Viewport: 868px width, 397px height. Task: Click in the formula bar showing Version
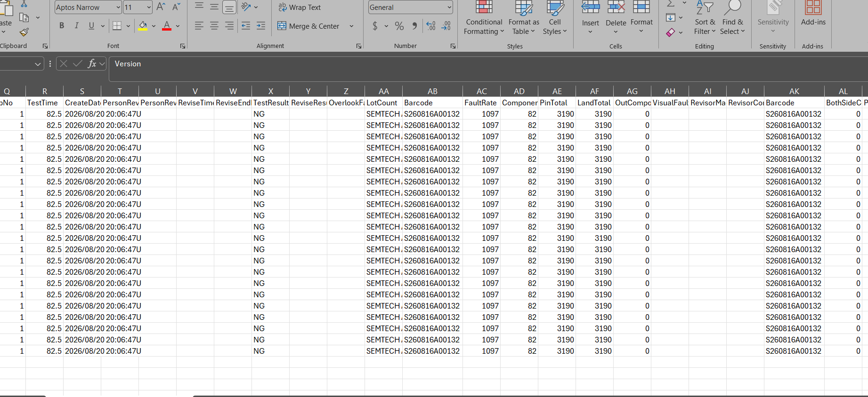[488, 69]
